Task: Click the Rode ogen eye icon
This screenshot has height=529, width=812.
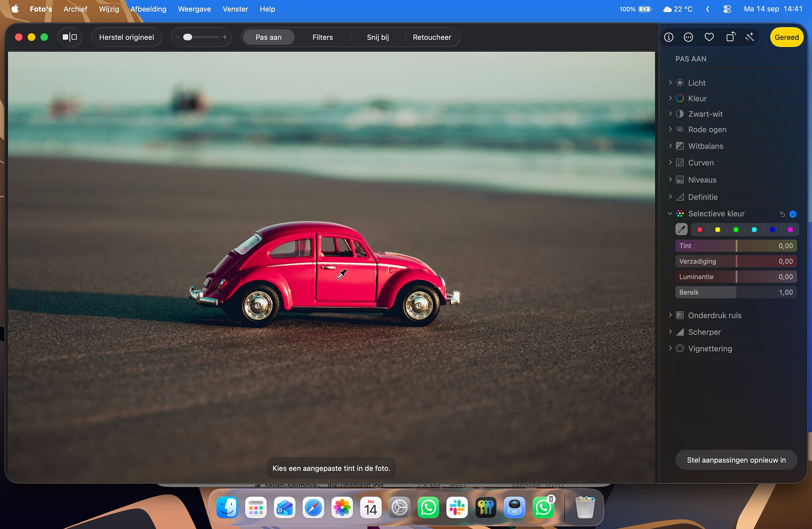Action: click(680, 129)
